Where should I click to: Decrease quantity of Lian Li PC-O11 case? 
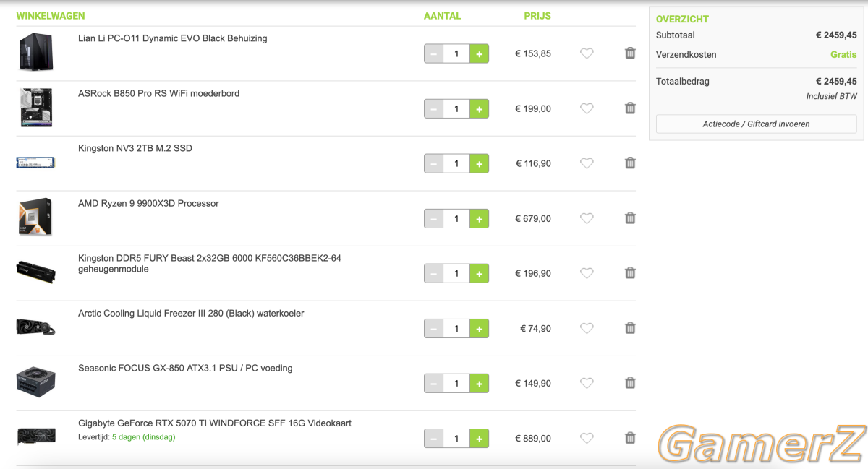pos(433,53)
